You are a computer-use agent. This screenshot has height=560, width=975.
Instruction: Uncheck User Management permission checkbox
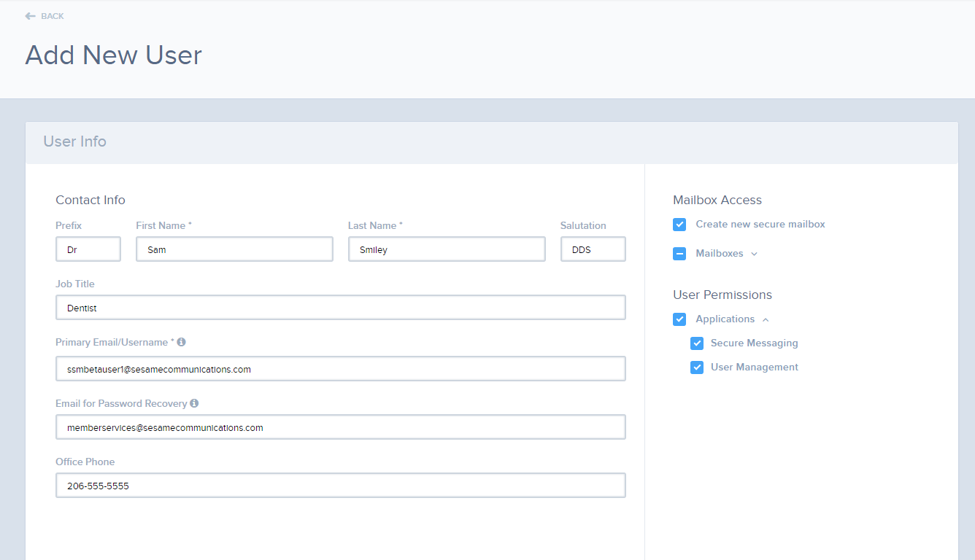(697, 367)
